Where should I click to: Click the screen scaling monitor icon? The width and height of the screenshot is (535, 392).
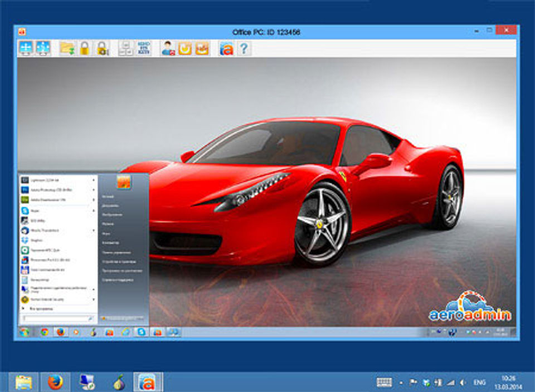click(43, 48)
